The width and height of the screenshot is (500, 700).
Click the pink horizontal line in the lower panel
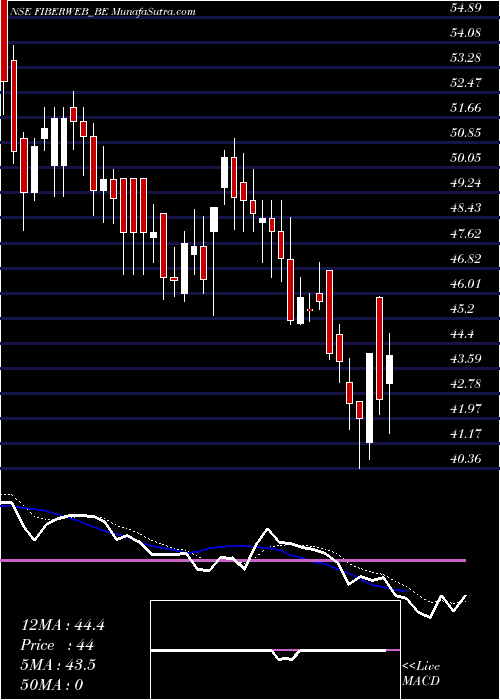coord(233,560)
